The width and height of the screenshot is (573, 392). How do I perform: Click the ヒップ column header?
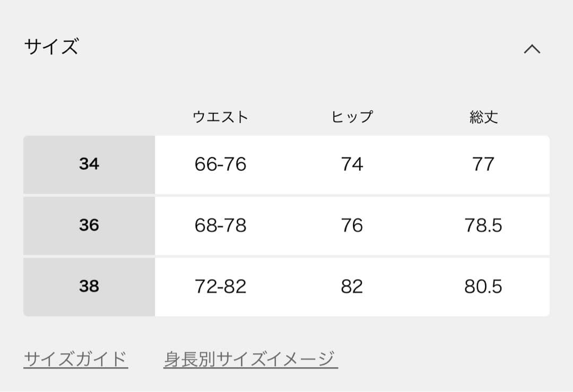(352, 117)
